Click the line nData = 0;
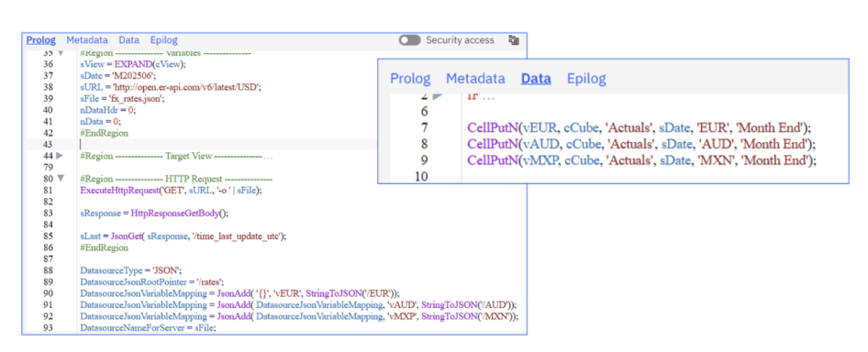Screen dimensions: 868x352 pyautogui.click(x=100, y=121)
